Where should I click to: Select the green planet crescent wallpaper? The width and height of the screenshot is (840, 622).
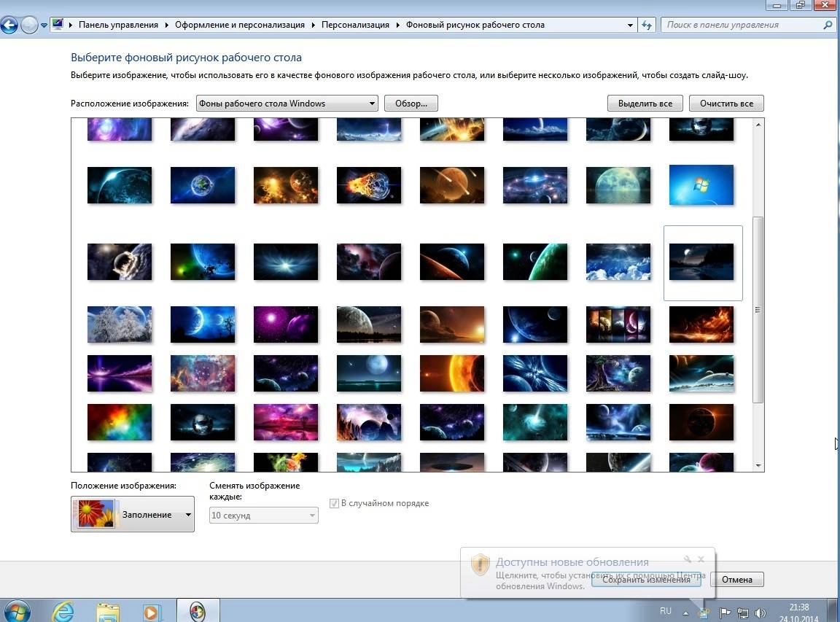point(535,262)
